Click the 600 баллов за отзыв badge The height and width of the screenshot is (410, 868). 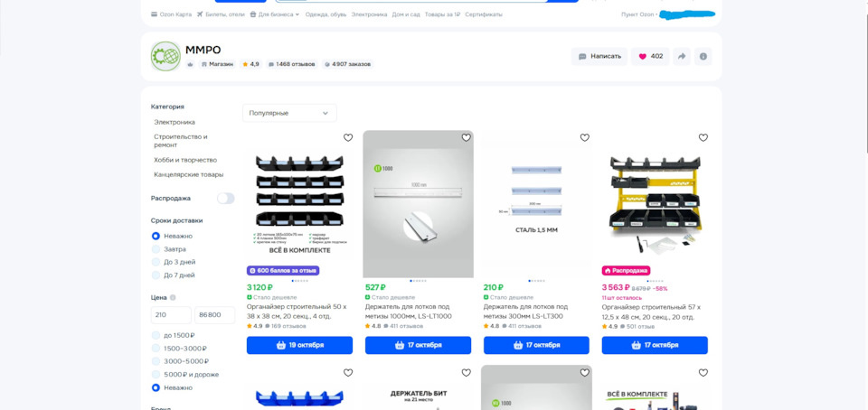point(283,271)
